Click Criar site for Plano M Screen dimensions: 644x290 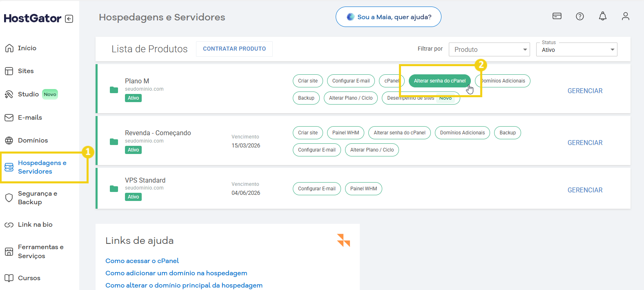[308, 81]
